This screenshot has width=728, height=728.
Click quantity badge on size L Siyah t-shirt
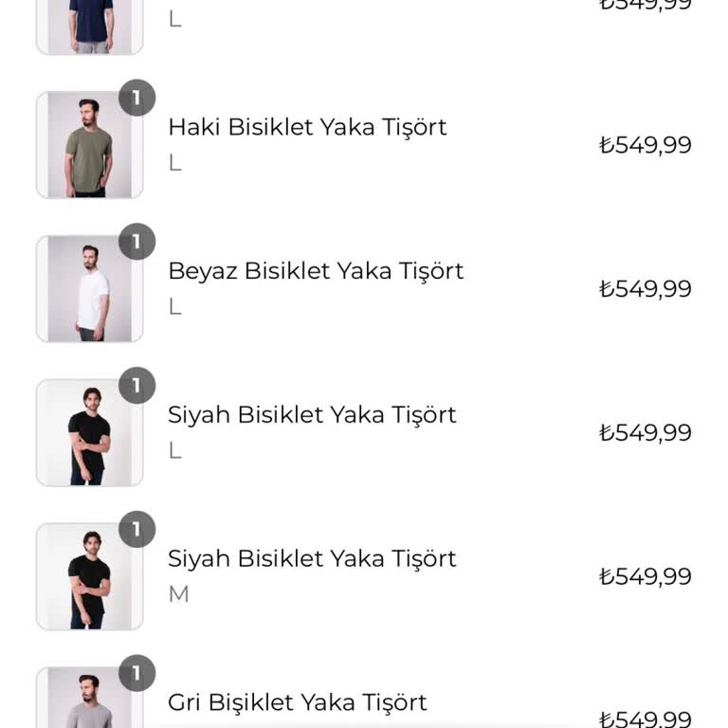tap(136, 386)
